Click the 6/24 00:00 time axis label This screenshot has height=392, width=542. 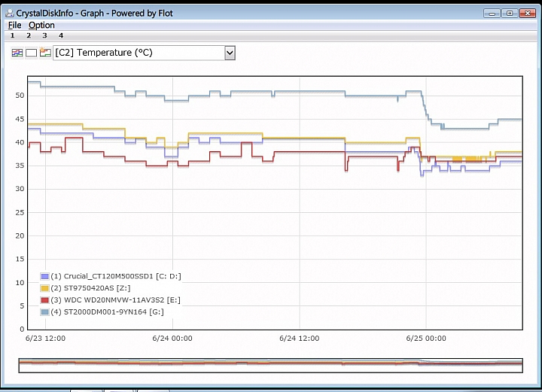(x=172, y=339)
